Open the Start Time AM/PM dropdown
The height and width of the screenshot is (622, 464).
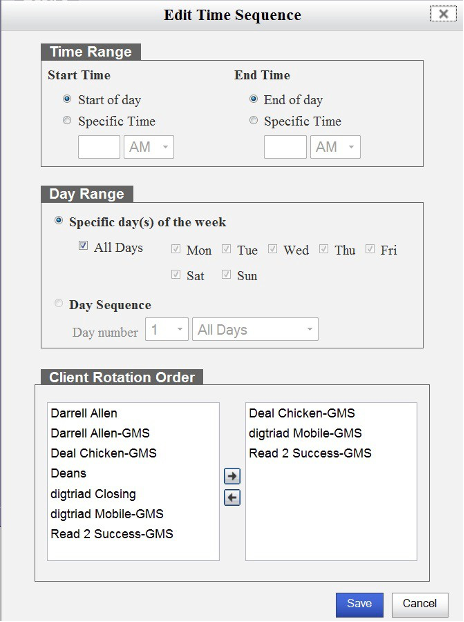tap(149, 147)
